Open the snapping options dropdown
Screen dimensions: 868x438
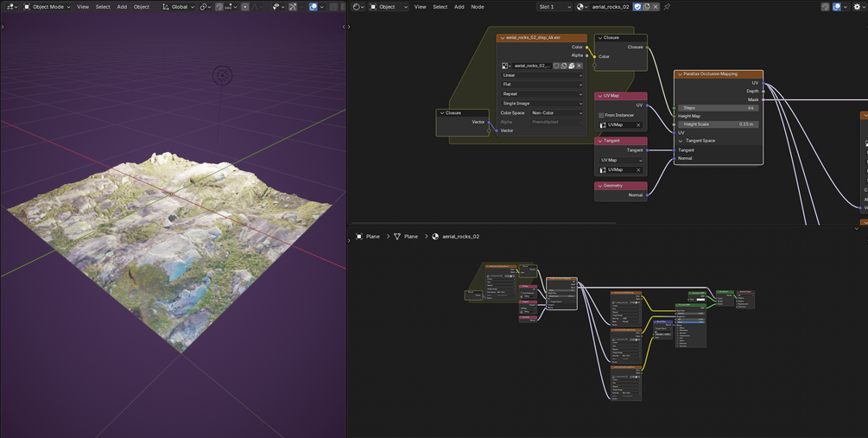pos(231,7)
